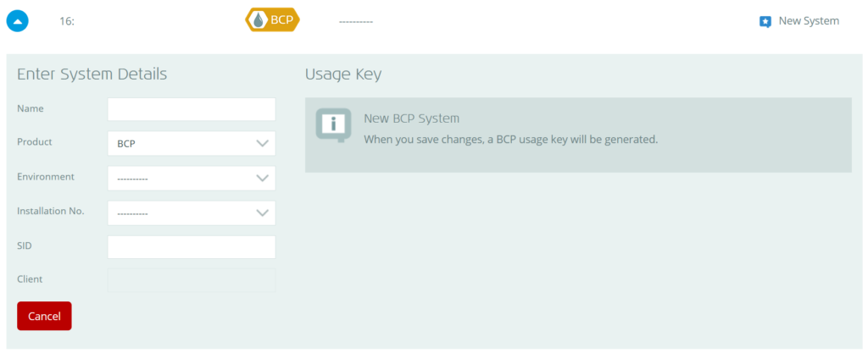
Task: Click the Installation No. chevron arrow
Action: coord(263,212)
